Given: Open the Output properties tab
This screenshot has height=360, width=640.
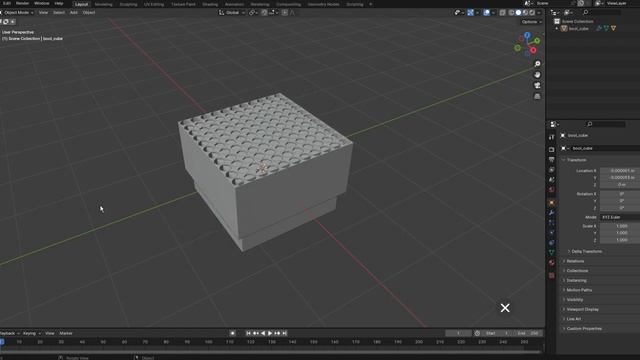Looking at the screenshot, I should tap(551, 160).
